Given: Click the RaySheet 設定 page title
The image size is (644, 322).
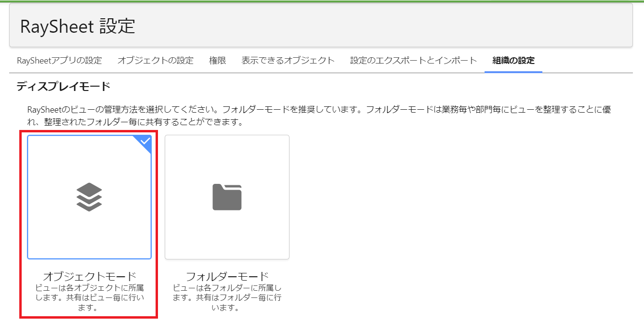Looking at the screenshot, I should click(78, 26).
